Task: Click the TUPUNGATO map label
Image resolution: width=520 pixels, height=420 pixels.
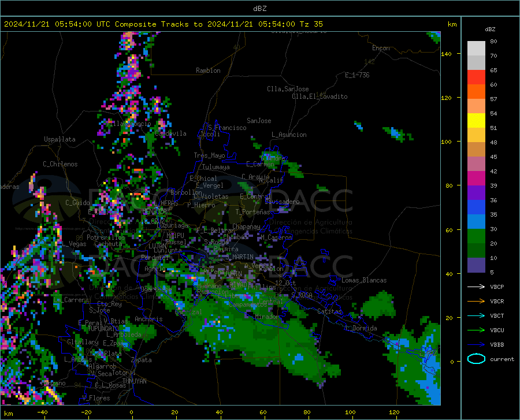Action: coord(103,329)
